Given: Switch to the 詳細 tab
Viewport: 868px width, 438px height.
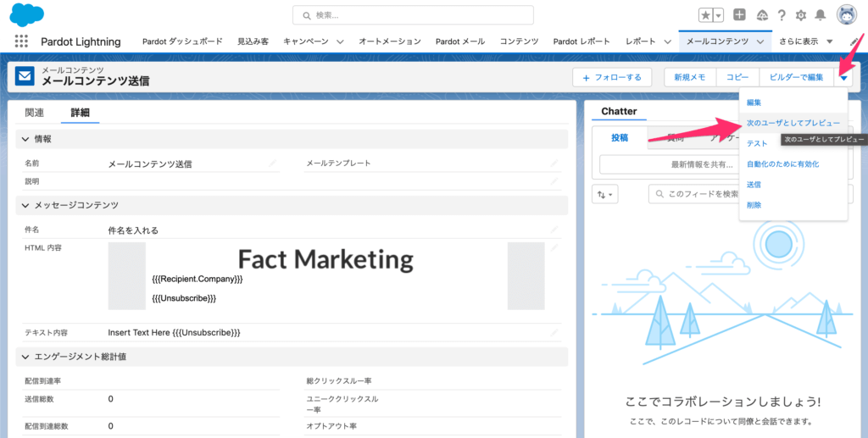Looking at the screenshot, I should point(80,113).
